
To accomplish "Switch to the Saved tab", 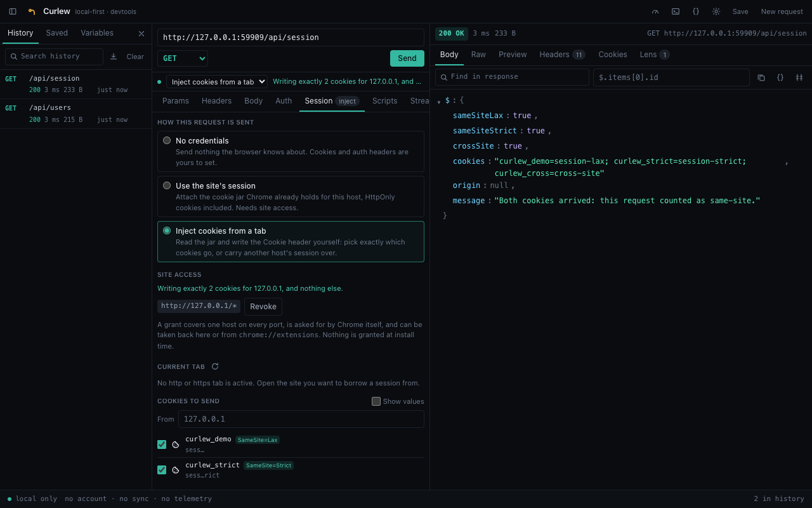I will click(57, 33).
